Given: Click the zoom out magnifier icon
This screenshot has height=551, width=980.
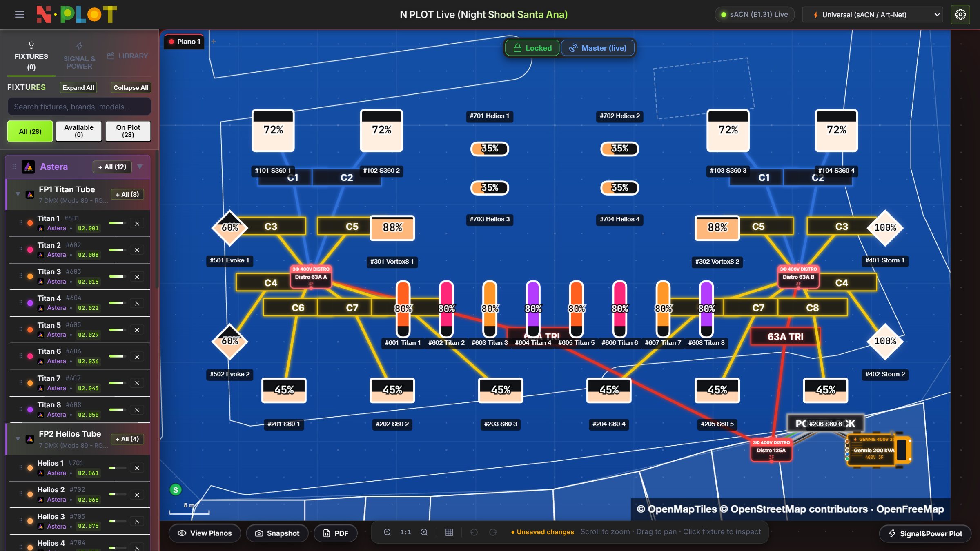Looking at the screenshot, I should (x=387, y=532).
